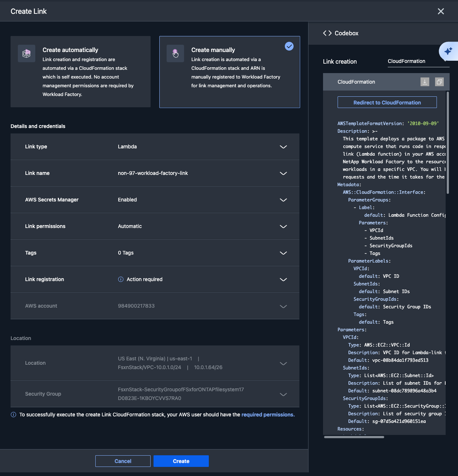Click the Cancel button
458x476 pixels.
(x=123, y=461)
